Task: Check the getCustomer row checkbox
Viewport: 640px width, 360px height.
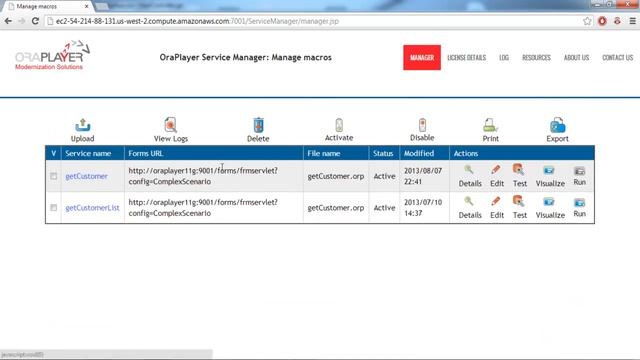Action: pyautogui.click(x=53, y=176)
